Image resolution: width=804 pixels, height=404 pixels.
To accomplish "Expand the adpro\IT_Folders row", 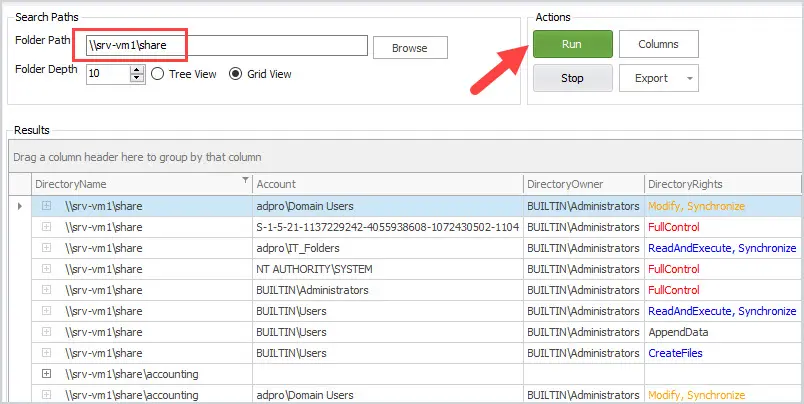I will pyautogui.click(x=47, y=248).
